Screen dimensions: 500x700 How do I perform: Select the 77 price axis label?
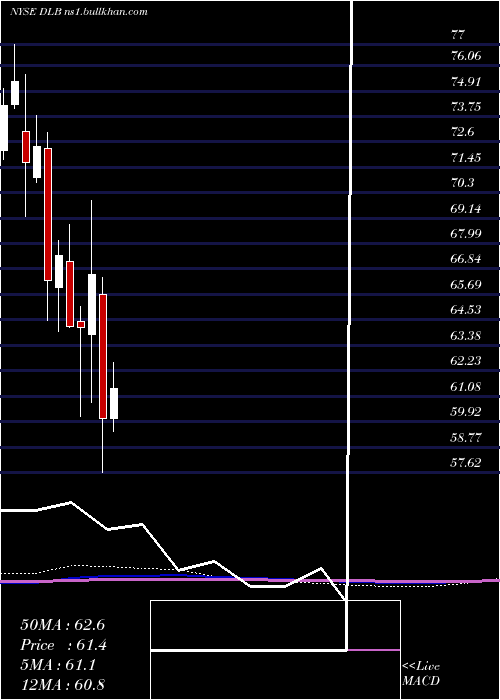(458, 34)
